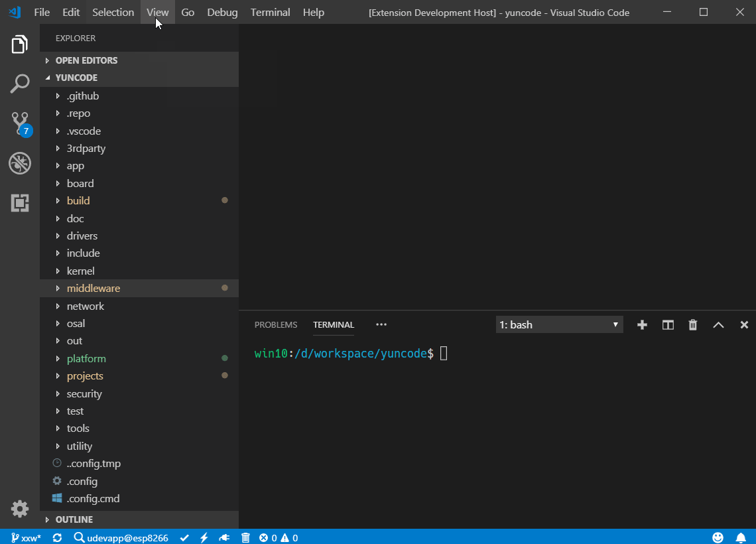Select the tools folder

(139, 429)
